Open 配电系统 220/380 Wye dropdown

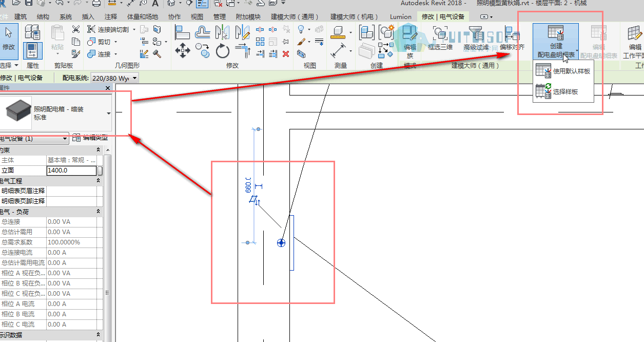coord(114,78)
